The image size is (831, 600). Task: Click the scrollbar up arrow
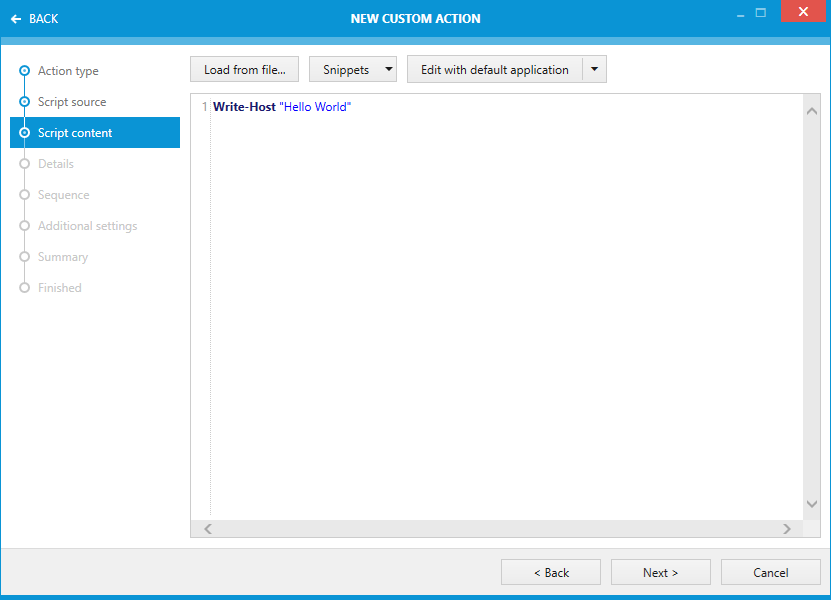[811, 110]
